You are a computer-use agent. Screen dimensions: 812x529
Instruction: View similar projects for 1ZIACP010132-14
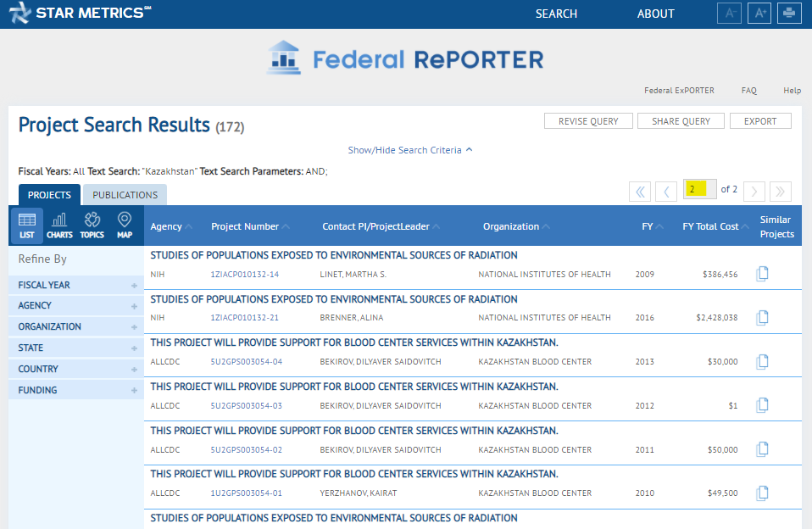point(762,274)
